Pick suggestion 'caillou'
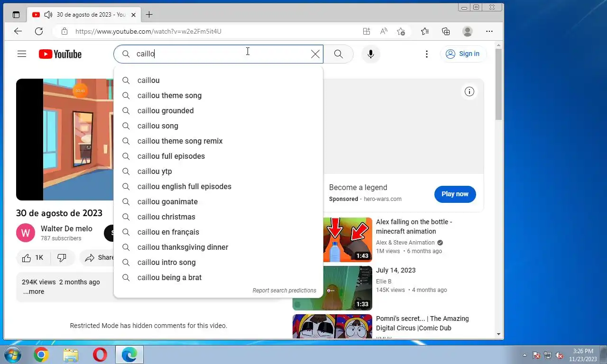The image size is (607, 364). tap(218, 81)
